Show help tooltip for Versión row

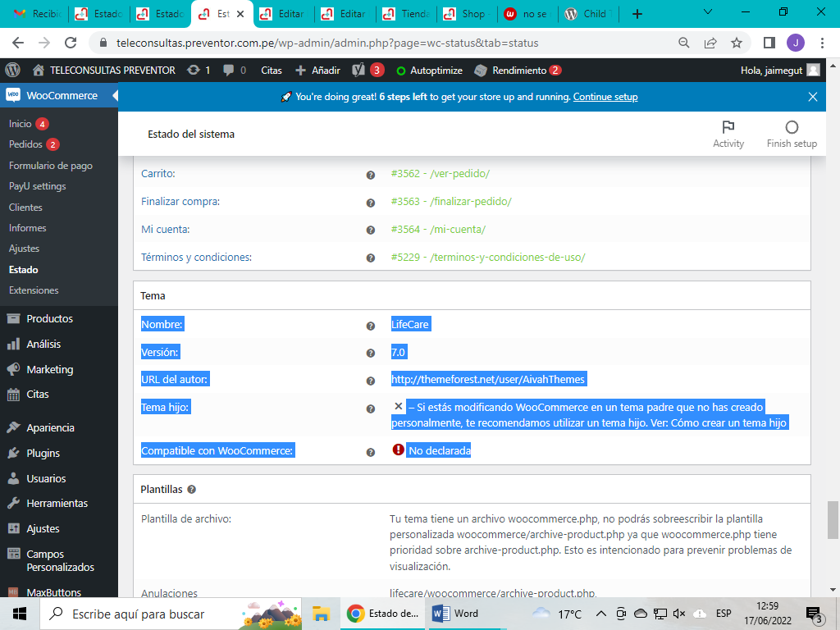370,354
